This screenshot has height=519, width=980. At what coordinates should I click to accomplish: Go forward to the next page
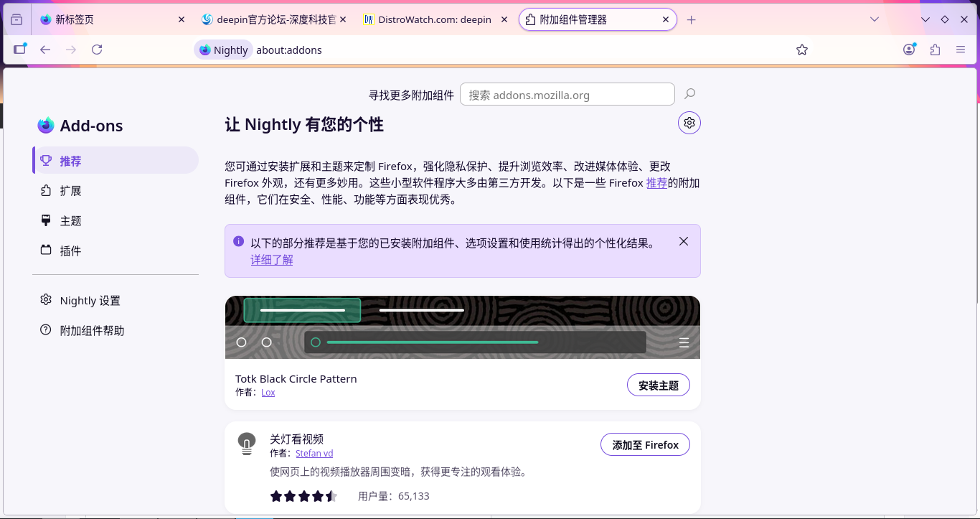pyautogui.click(x=71, y=50)
